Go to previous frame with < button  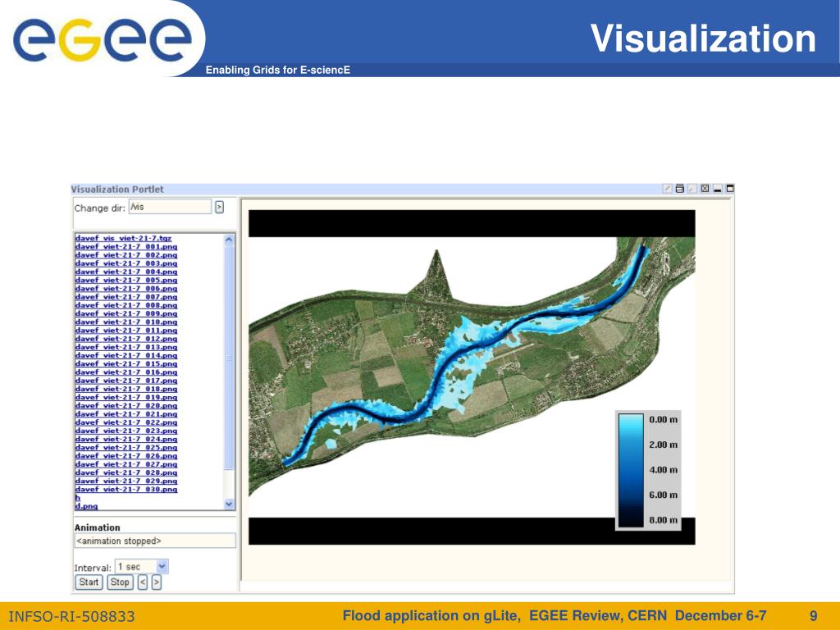pos(143,582)
